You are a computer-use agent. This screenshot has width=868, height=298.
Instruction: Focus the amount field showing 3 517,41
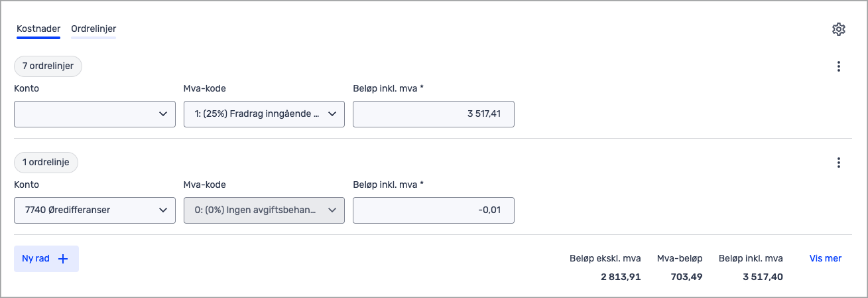[x=434, y=114]
